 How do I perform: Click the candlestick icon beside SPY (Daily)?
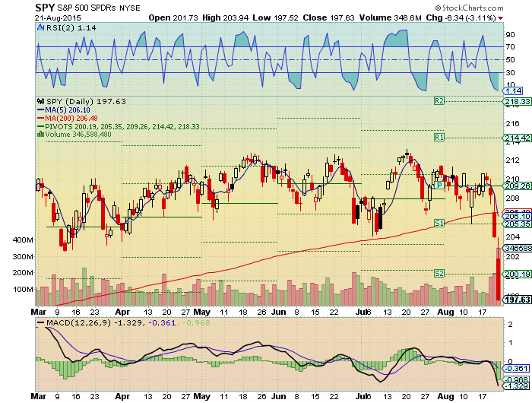coord(41,101)
